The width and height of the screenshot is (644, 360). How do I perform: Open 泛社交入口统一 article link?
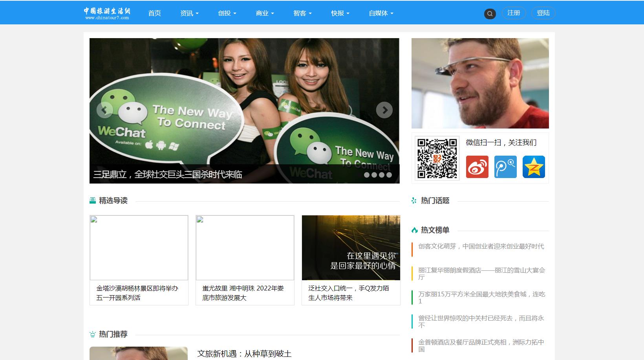pyautogui.click(x=349, y=293)
